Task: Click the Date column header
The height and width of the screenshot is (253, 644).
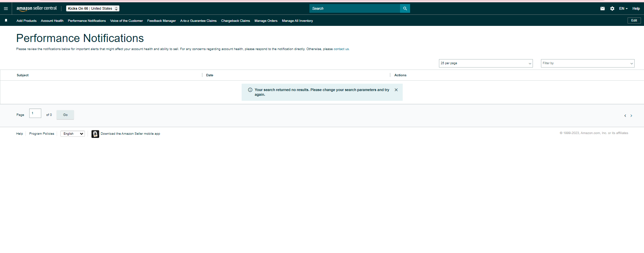Action: pyautogui.click(x=210, y=75)
